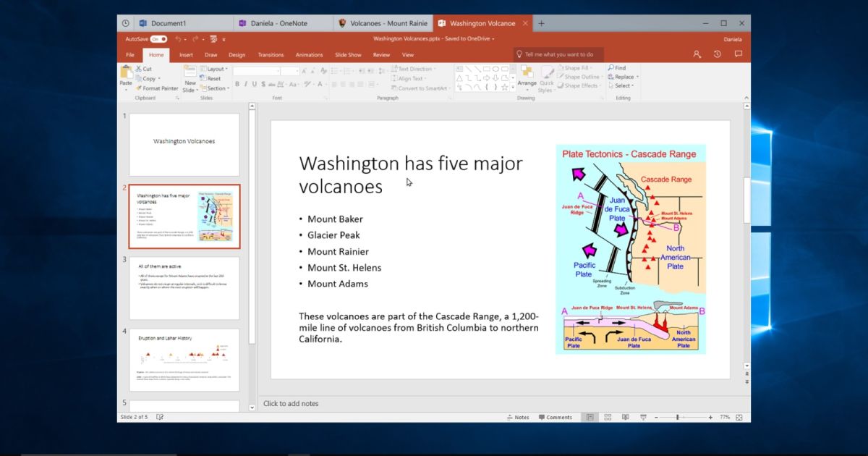Open the Share person icon
Screen dimensions: 868x456
point(697,54)
